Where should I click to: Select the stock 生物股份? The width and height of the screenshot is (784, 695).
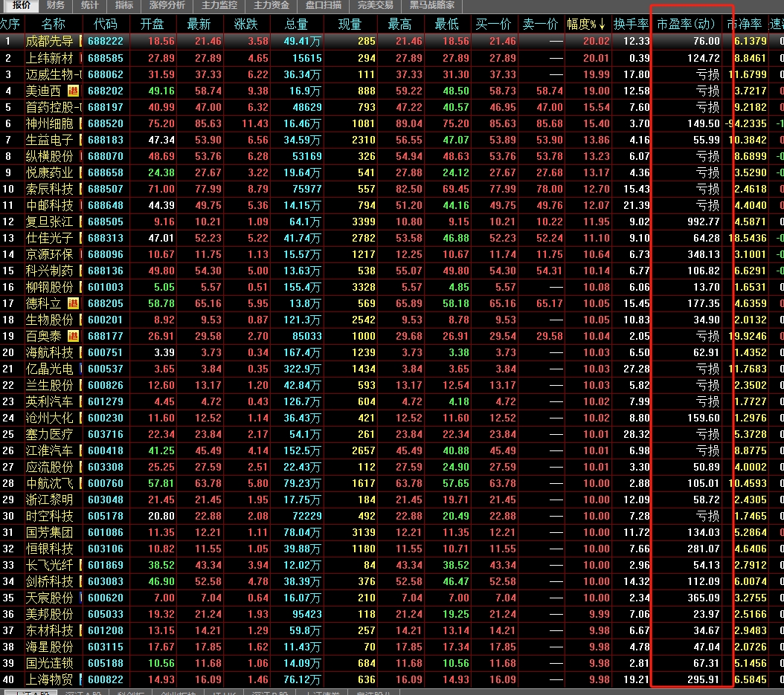click(50, 320)
